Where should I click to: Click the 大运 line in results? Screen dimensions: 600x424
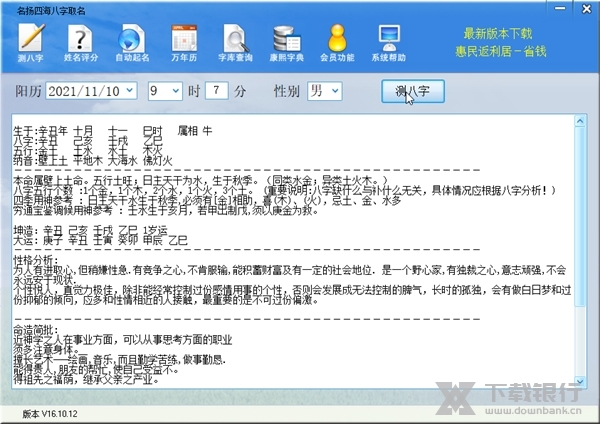(101, 240)
